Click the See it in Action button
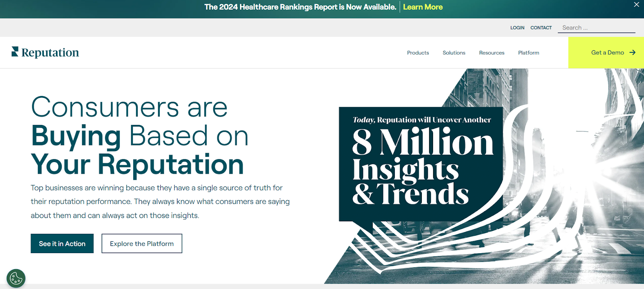644x289 pixels. [62, 243]
